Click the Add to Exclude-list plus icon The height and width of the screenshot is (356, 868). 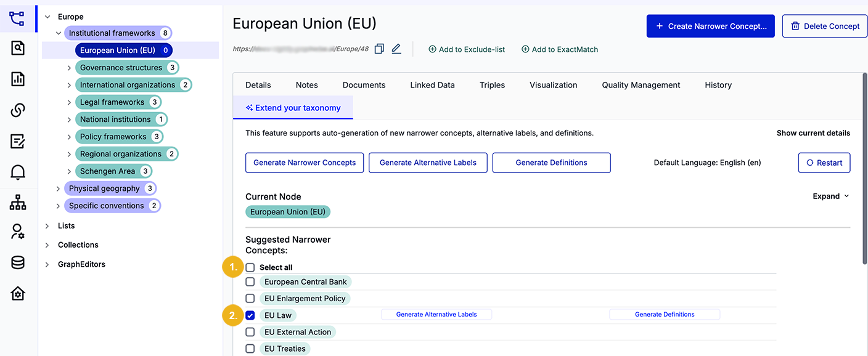click(x=432, y=49)
